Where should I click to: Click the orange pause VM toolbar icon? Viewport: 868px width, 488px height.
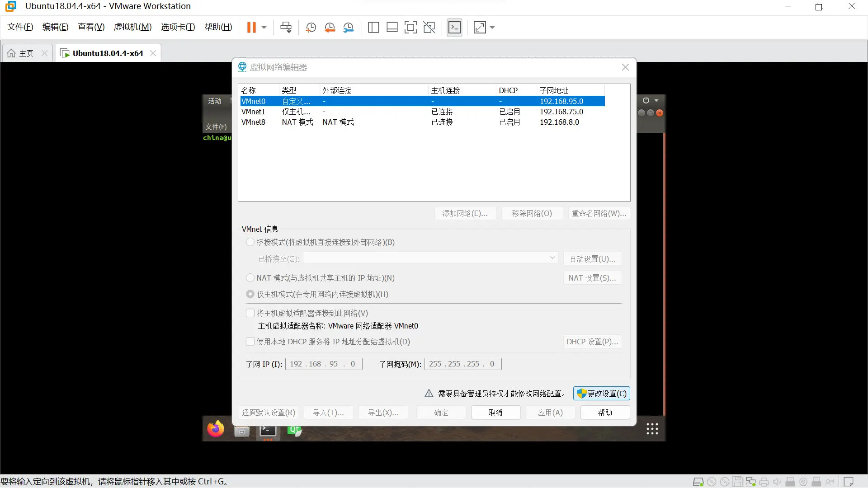pos(251,28)
